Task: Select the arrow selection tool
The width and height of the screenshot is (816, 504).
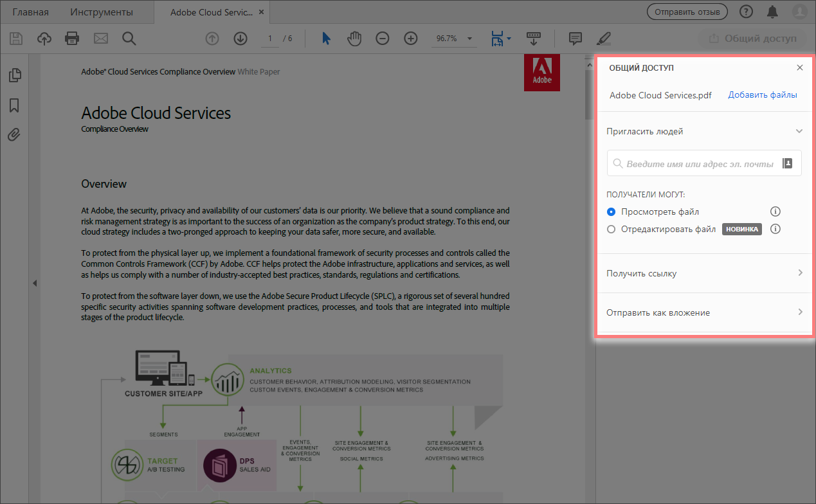Action: [x=326, y=39]
